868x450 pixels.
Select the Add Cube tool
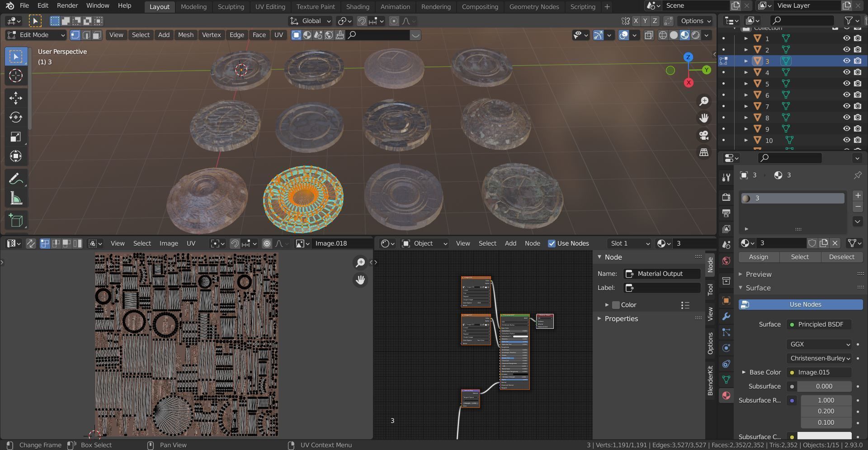16,221
